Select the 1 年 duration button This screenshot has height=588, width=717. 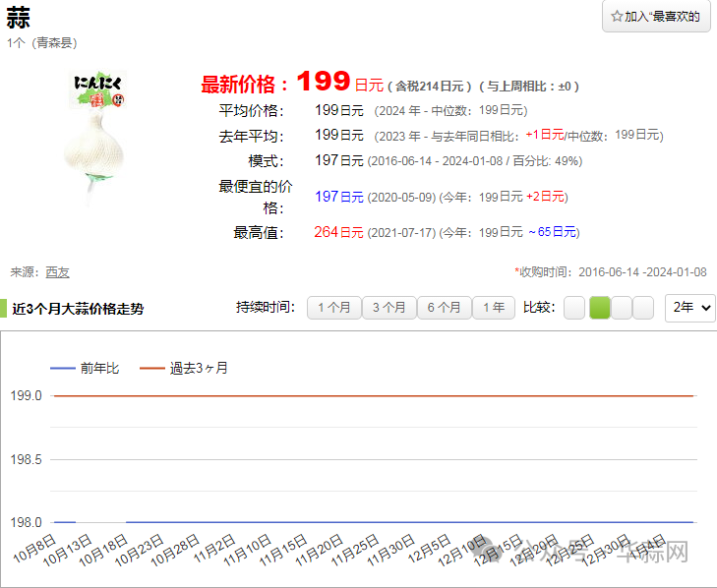click(494, 307)
